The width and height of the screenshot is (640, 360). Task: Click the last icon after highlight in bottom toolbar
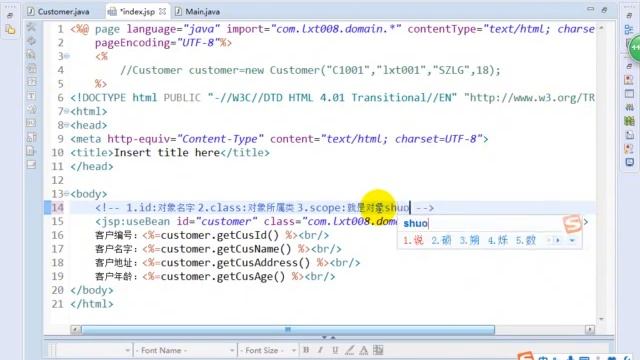(x=378, y=350)
